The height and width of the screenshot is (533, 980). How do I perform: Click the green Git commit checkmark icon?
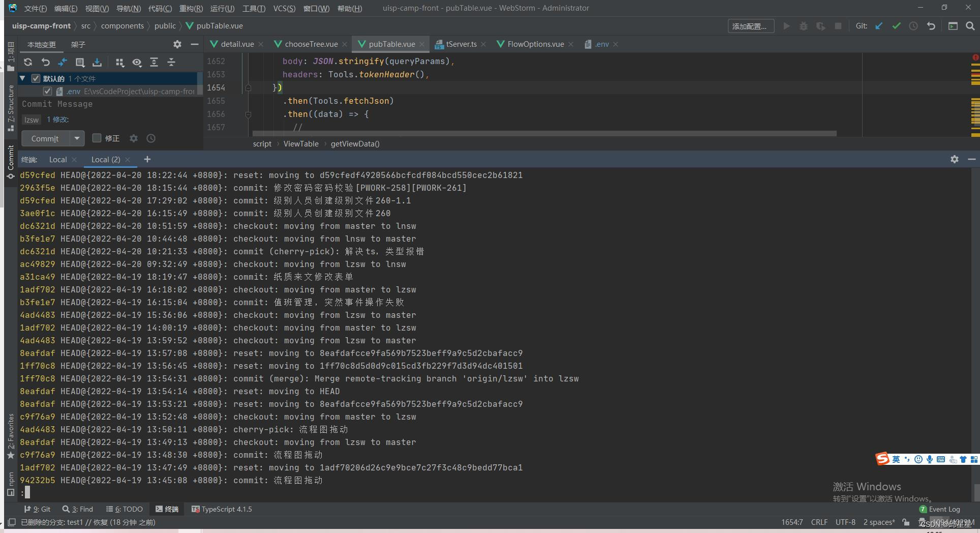tap(896, 26)
